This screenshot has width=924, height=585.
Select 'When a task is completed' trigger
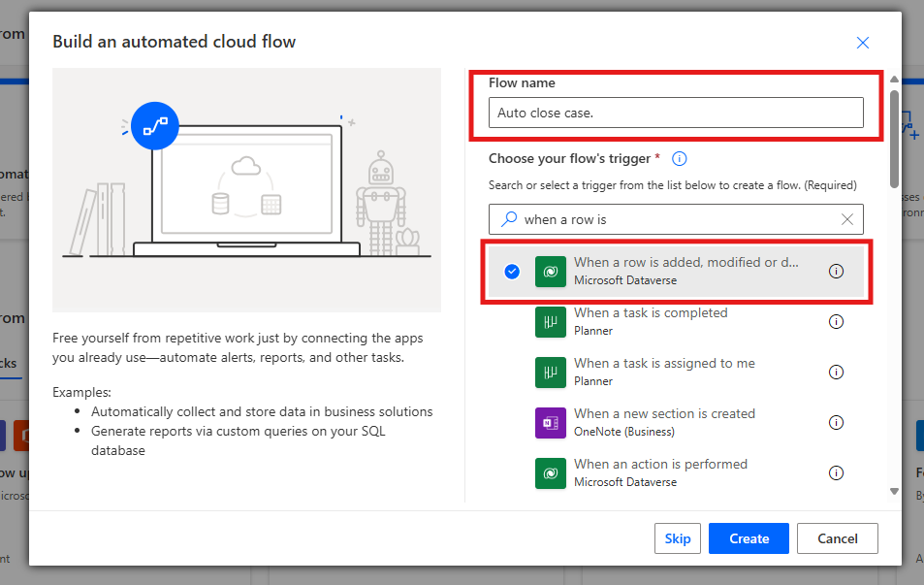pyautogui.click(x=650, y=313)
